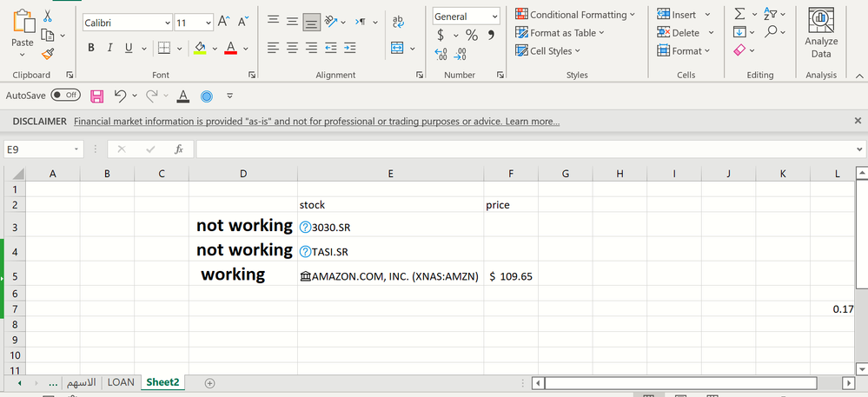Image resolution: width=868 pixels, height=397 pixels.
Task: Apply the yellow-green fill color bucket
Action: coord(200,48)
